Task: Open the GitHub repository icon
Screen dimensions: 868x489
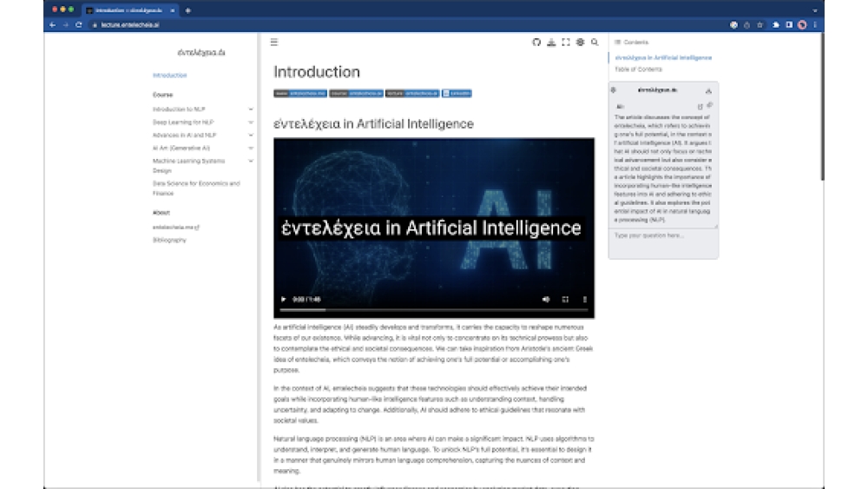Action: pyautogui.click(x=536, y=42)
